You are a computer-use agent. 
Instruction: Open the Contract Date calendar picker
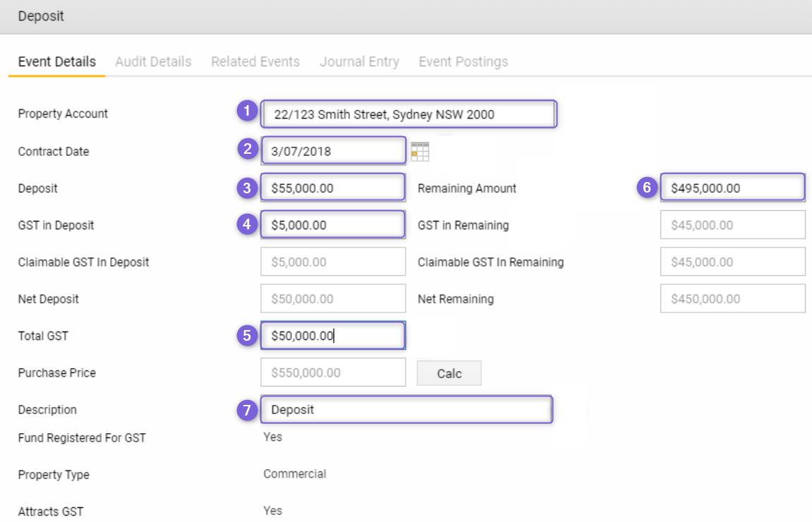420,152
